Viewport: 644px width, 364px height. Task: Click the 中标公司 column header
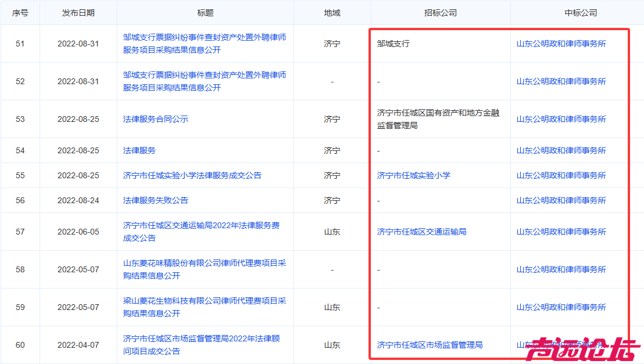coord(581,13)
